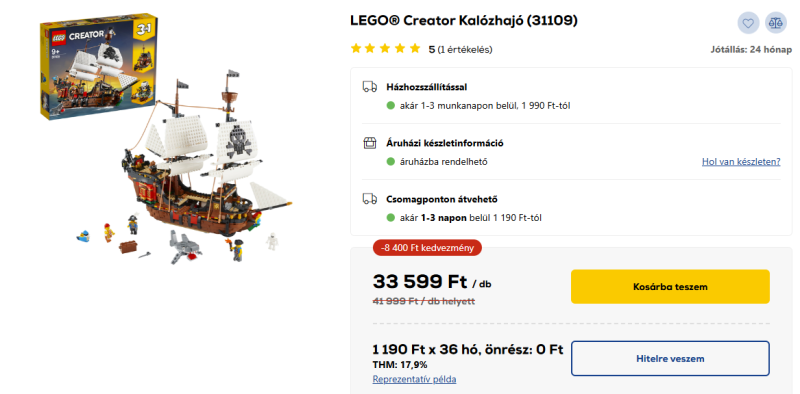Viewport: 800px width, 394px height.
Task: Click the LEGO Creator Kalózhajó product title
Action: [464, 20]
